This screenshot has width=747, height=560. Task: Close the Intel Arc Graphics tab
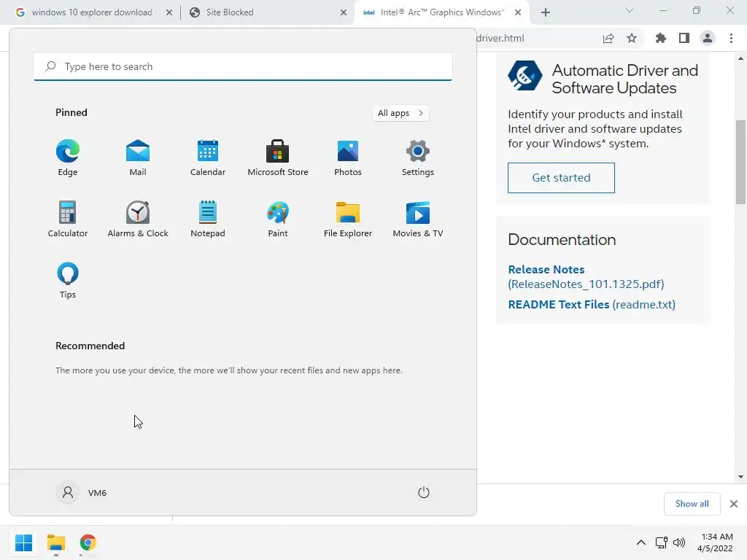click(x=518, y=13)
